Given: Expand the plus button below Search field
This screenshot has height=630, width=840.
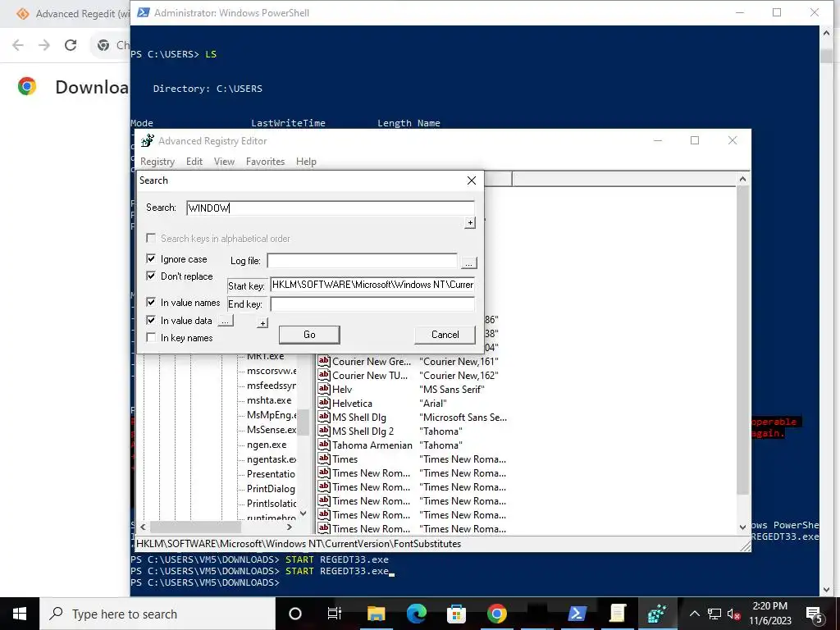Looking at the screenshot, I should (470, 222).
